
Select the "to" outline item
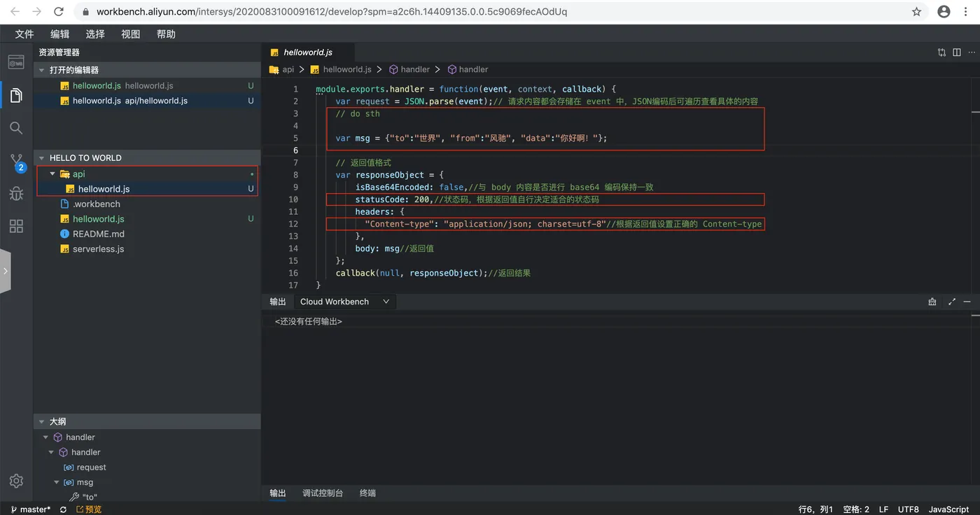point(90,497)
